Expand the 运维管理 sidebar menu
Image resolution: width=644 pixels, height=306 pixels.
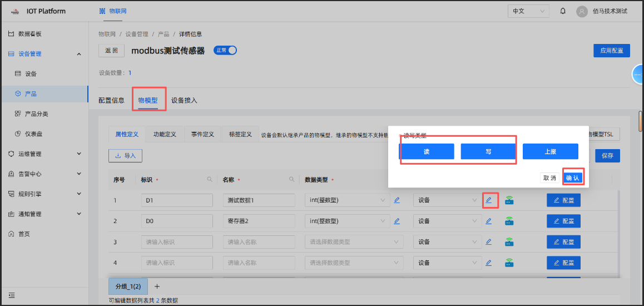click(45, 154)
